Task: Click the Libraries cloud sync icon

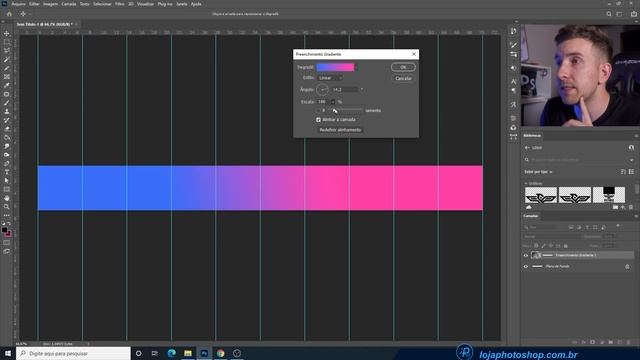Action: pyautogui.click(x=529, y=208)
